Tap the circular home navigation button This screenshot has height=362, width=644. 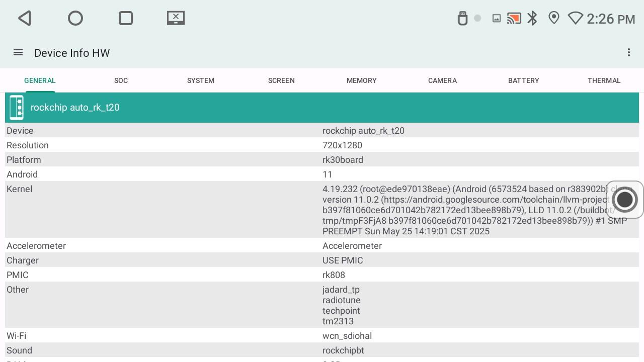[x=75, y=19]
